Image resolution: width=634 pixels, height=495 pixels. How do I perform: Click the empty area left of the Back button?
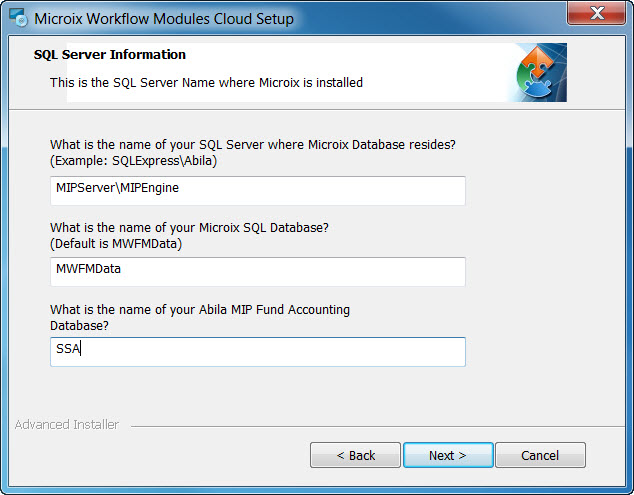coord(160,455)
